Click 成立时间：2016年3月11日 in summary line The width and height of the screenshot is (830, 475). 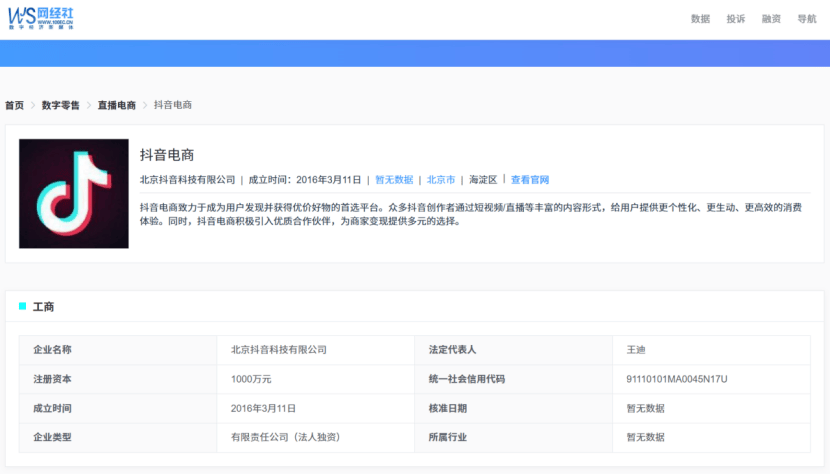(305, 180)
